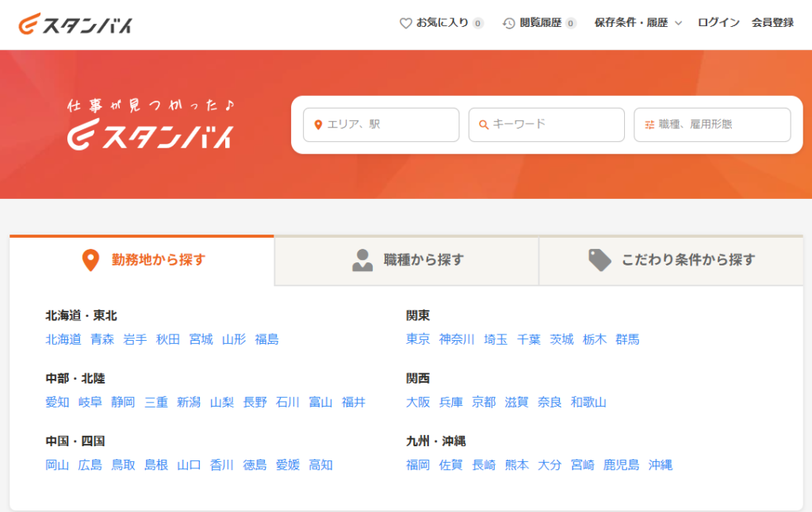Screen dimensions: 812x512
Task: Switch to the こだわり条件から探す tab
Action: pos(671,260)
